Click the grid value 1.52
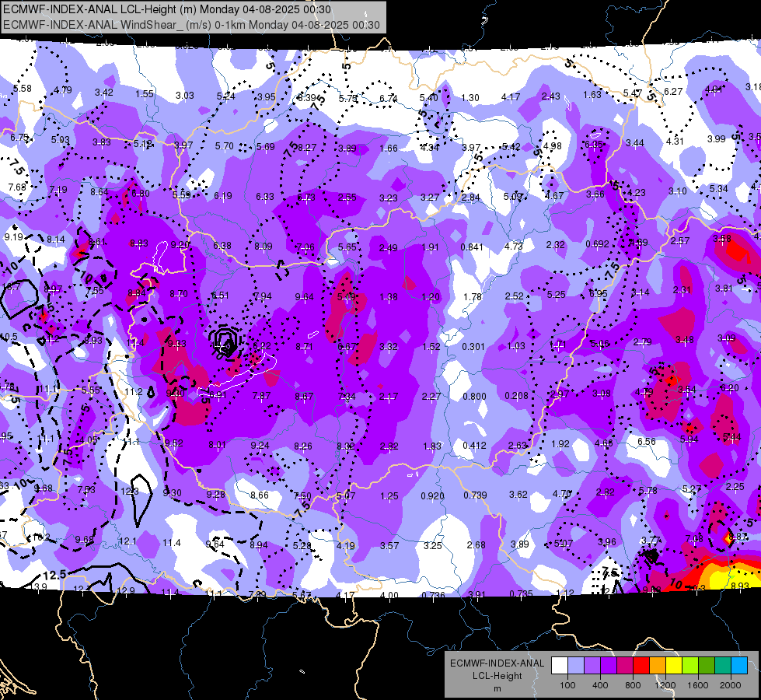The image size is (761, 700). pyautogui.click(x=431, y=347)
